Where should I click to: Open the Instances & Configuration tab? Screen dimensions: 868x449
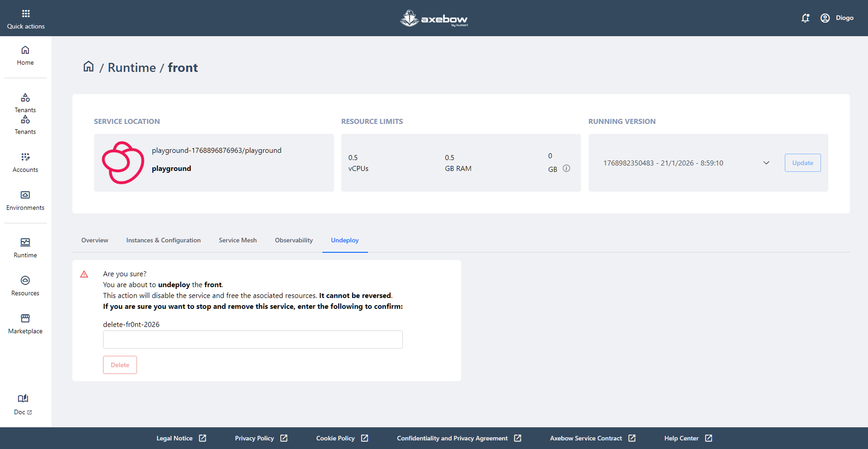(x=163, y=240)
